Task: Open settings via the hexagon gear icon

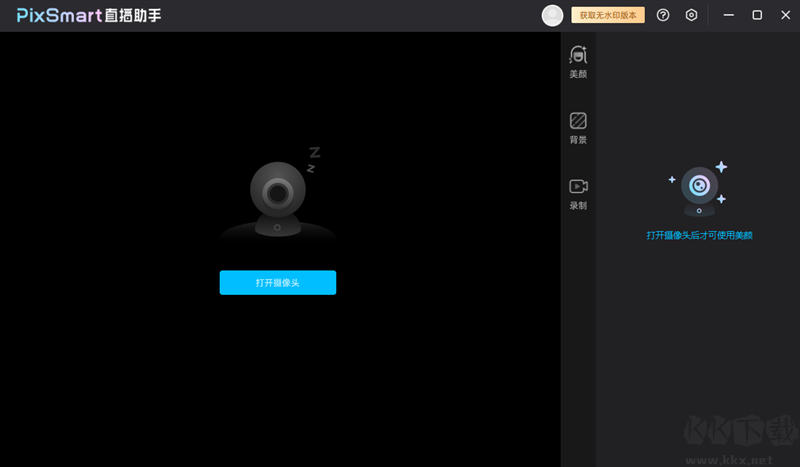Action: pos(691,15)
